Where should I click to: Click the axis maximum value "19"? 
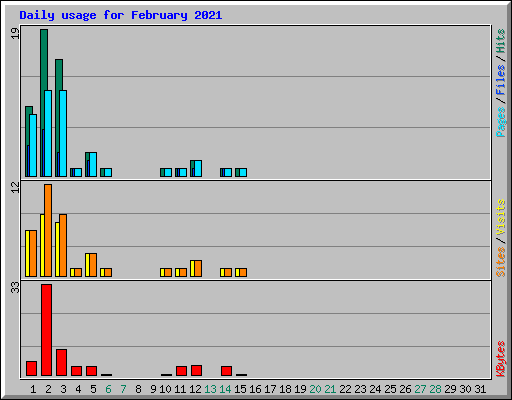(15, 33)
